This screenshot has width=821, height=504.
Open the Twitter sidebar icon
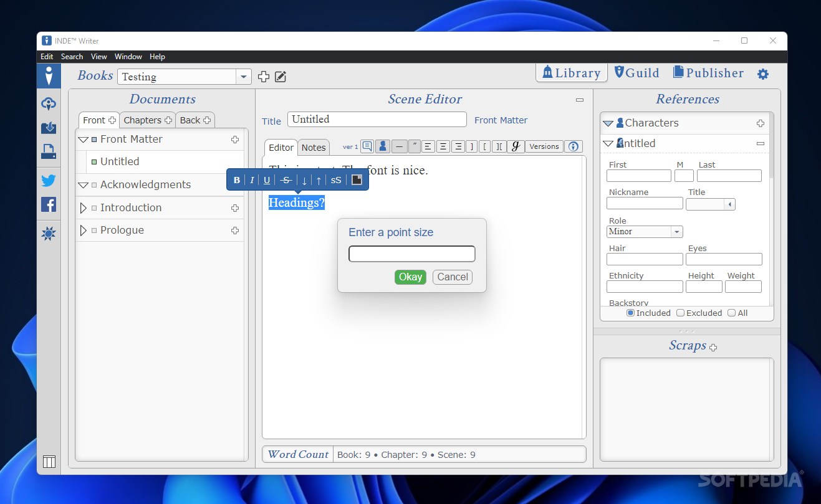pyautogui.click(x=49, y=181)
